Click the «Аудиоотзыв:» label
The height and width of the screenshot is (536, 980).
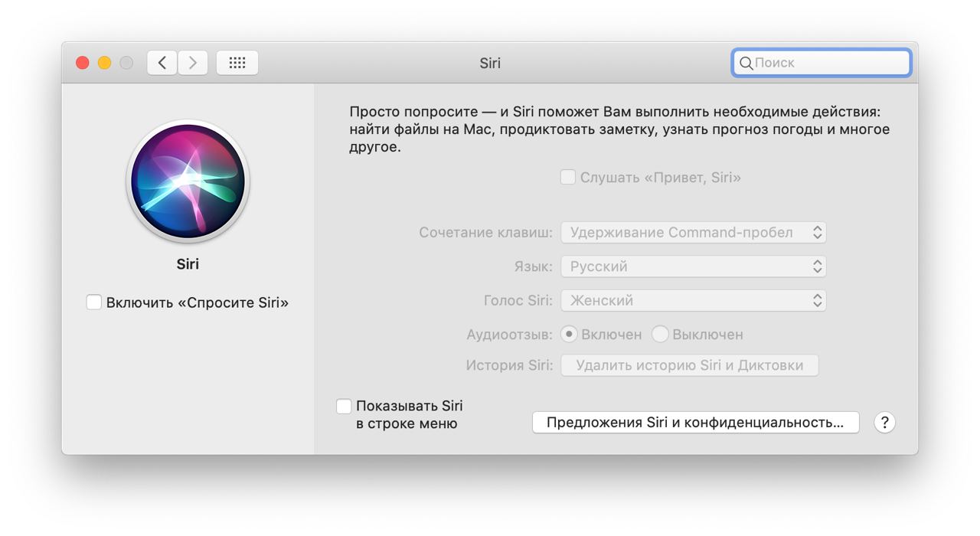509,335
